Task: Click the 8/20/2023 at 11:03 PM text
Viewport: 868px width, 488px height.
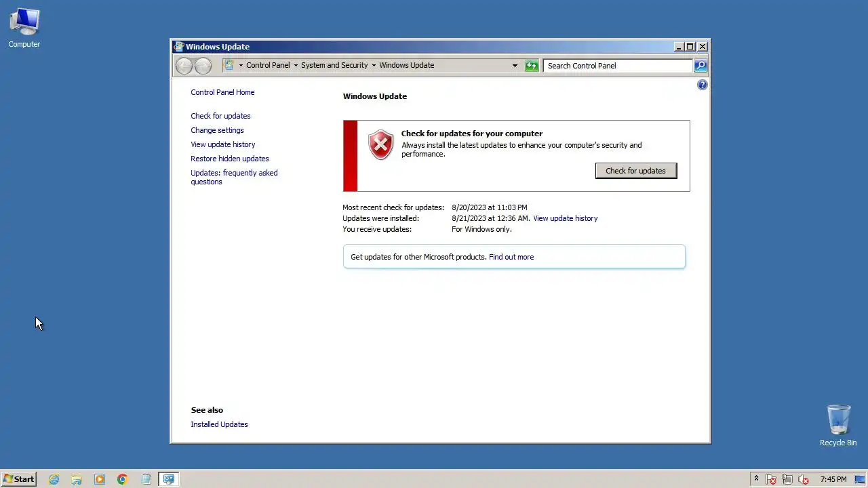Action: coord(489,207)
